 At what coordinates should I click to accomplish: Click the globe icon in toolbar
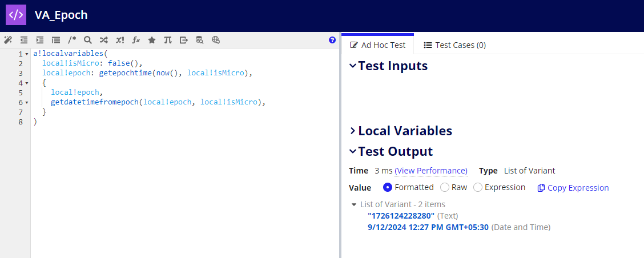pyautogui.click(x=216, y=40)
